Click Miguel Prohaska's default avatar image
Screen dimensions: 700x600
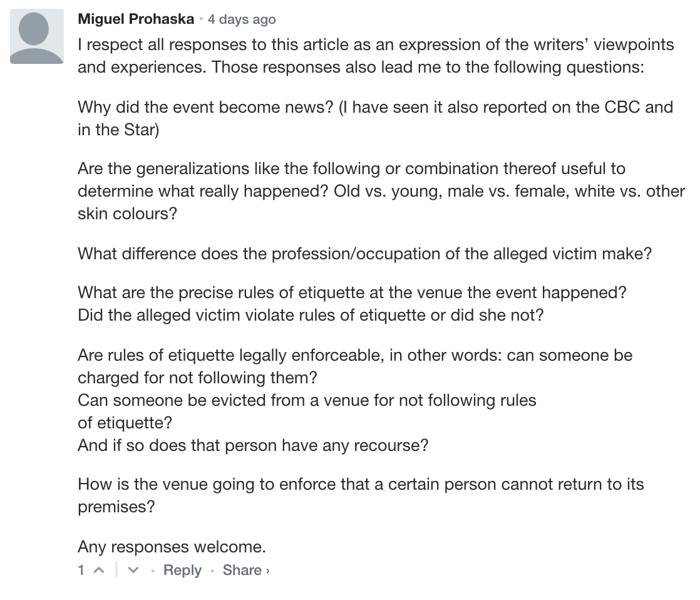click(x=37, y=36)
